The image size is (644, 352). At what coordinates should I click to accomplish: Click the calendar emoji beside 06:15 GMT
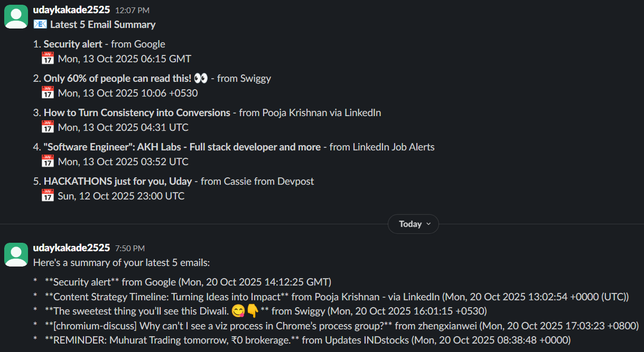[x=48, y=59]
